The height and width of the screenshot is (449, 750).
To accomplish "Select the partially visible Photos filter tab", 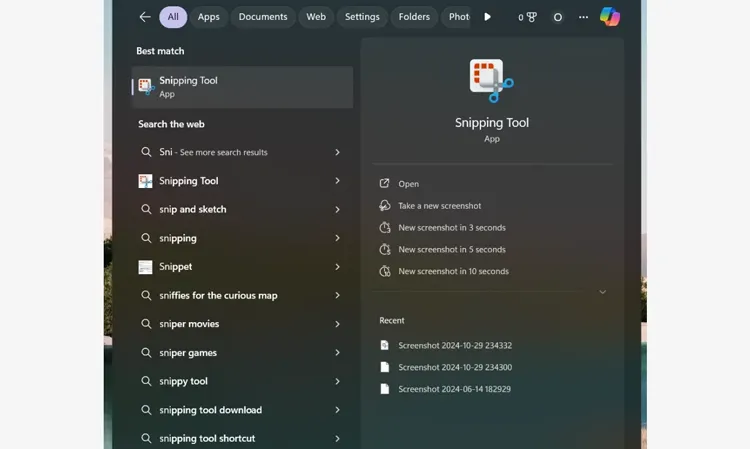I will pyautogui.click(x=456, y=17).
